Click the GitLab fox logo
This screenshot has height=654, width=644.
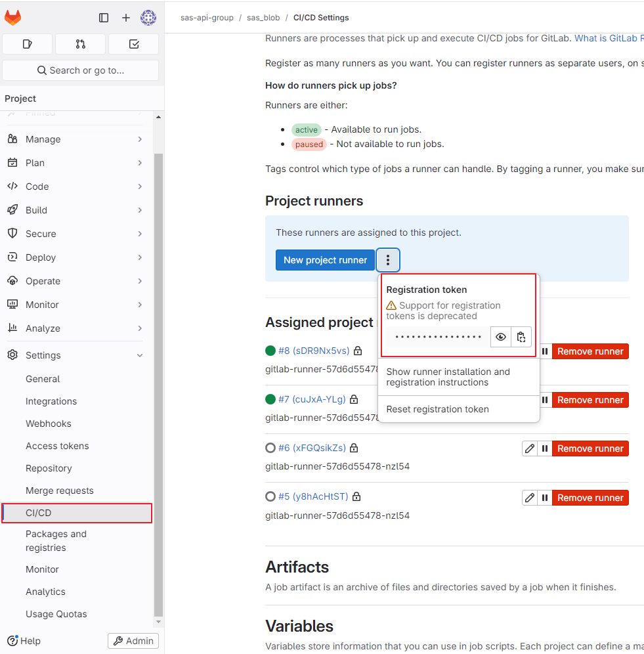(x=13, y=18)
